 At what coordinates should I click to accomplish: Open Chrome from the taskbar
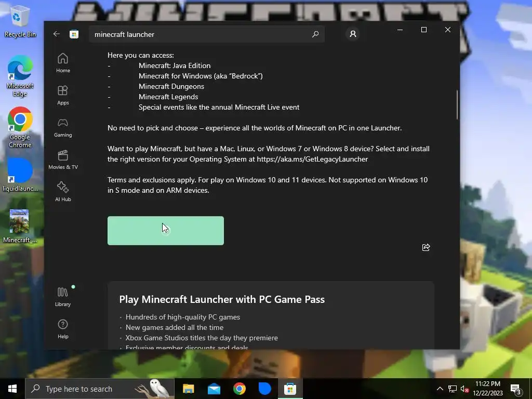239,389
